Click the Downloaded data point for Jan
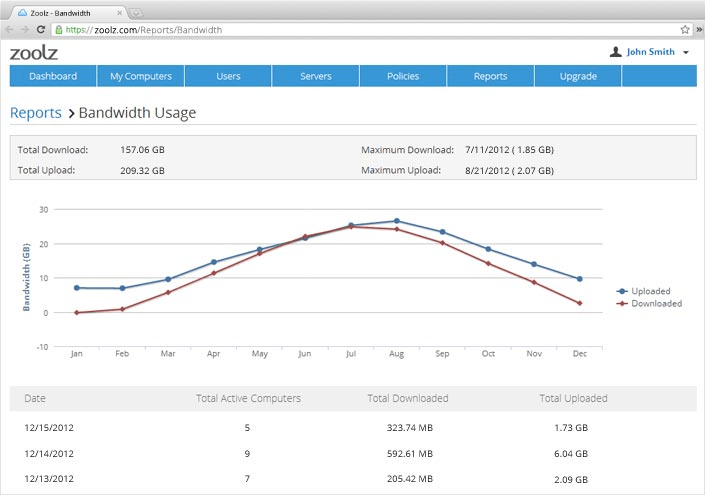 76,312
